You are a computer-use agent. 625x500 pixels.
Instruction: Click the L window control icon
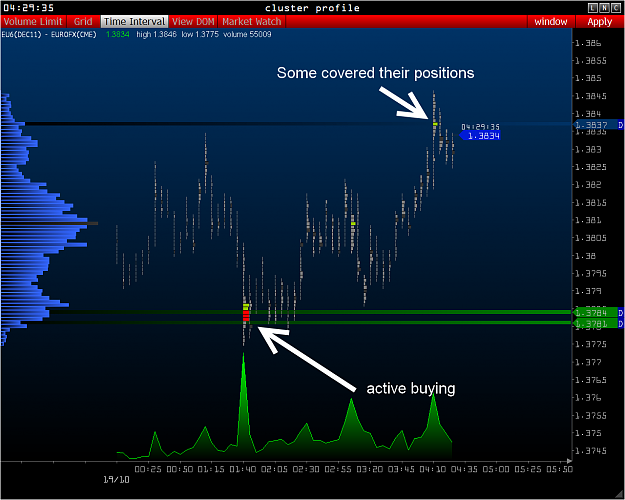[593, 8]
